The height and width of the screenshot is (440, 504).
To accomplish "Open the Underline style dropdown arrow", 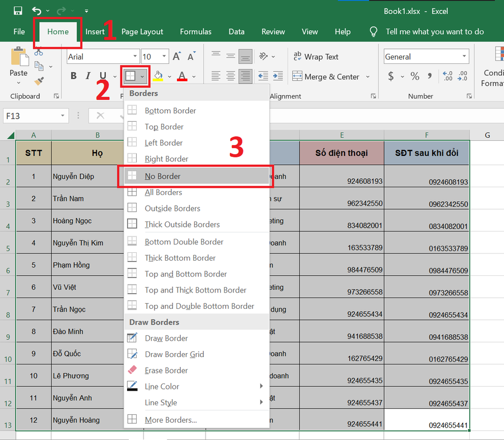I will pos(115,77).
